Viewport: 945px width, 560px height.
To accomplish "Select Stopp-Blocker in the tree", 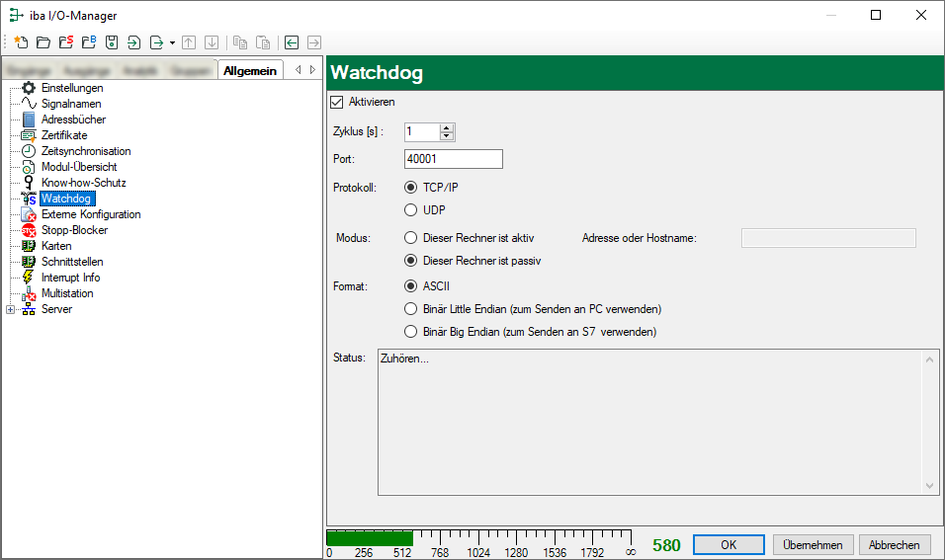I will (74, 230).
